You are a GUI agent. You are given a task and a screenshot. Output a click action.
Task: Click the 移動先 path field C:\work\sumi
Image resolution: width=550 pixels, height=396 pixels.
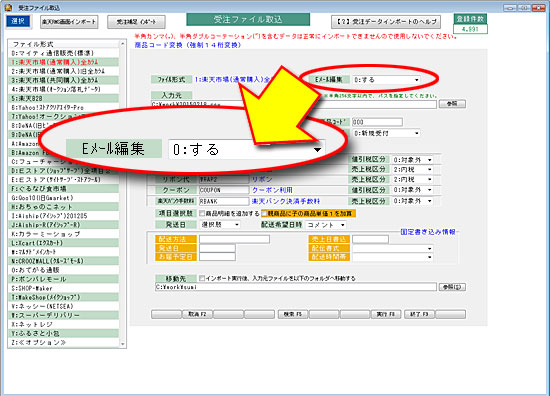click(x=296, y=287)
